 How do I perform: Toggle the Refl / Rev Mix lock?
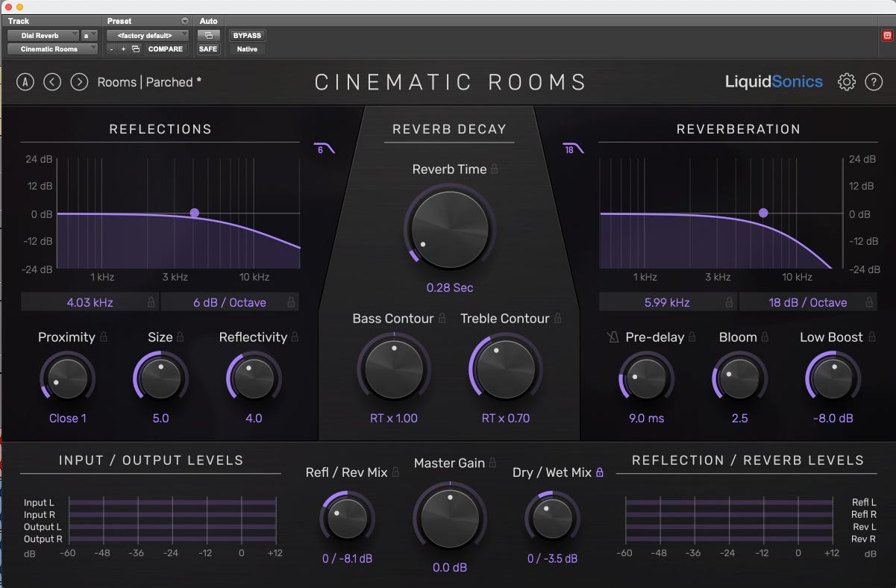pyautogui.click(x=396, y=472)
